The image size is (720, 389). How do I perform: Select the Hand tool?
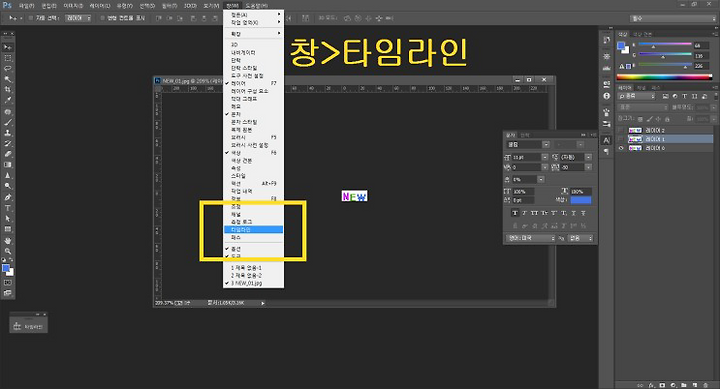click(x=8, y=241)
